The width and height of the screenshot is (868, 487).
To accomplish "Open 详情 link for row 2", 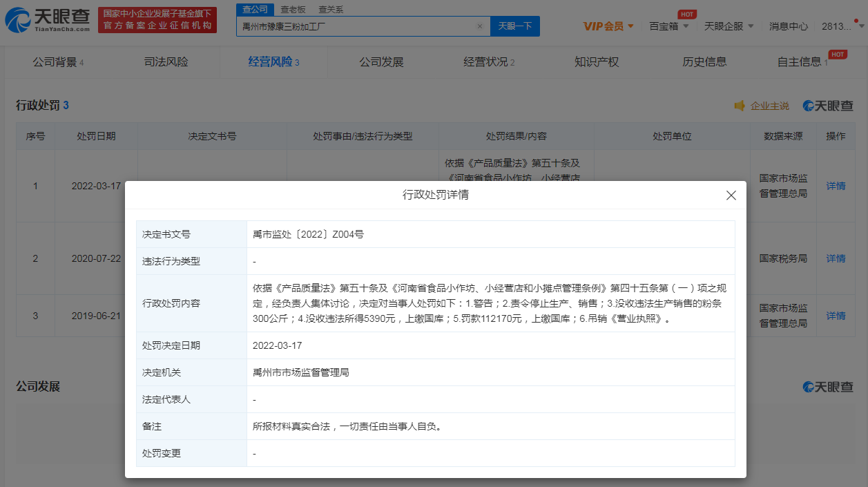I will (x=836, y=258).
